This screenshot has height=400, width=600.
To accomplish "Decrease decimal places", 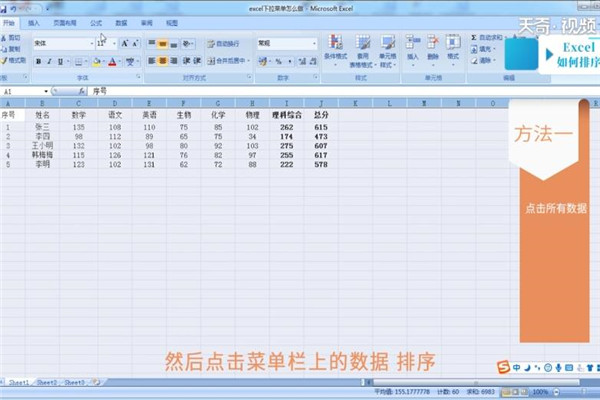I will point(313,61).
